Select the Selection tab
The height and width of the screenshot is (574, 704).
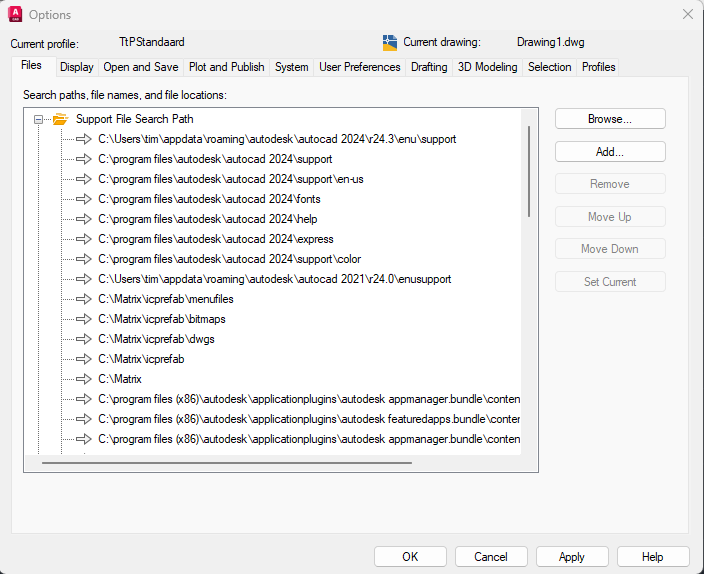point(550,67)
